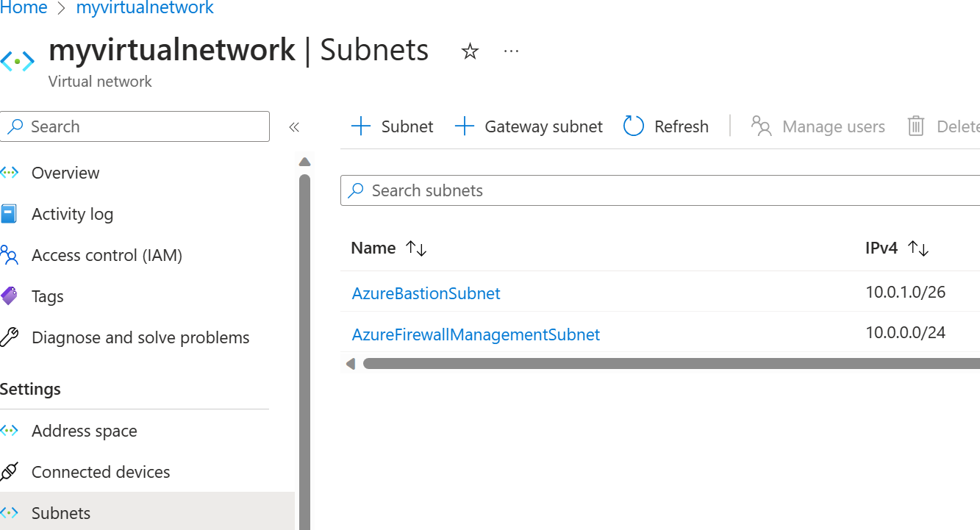Click the 10.0.1.0/26 cell
The image size is (980, 530).
(906, 292)
